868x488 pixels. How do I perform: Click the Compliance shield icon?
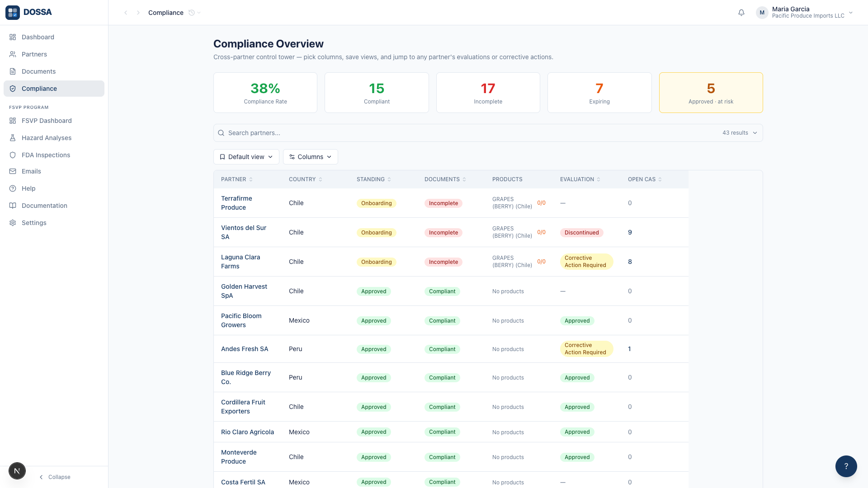click(x=13, y=89)
